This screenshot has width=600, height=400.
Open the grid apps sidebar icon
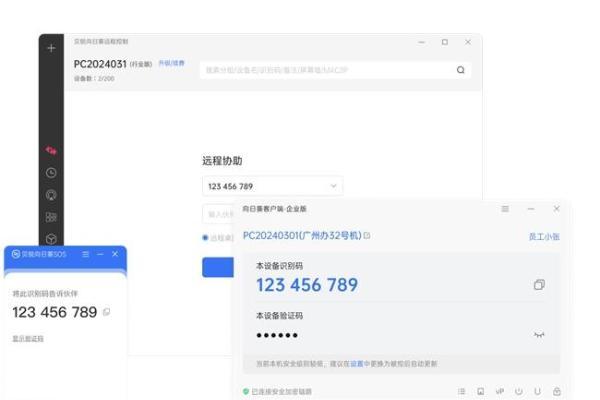tap(51, 217)
